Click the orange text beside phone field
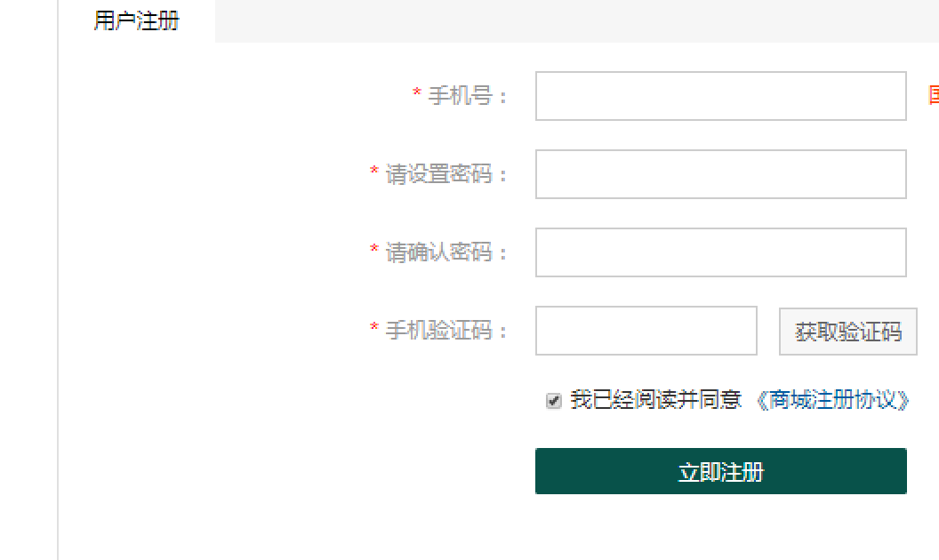The height and width of the screenshot is (560, 939). coord(934,95)
